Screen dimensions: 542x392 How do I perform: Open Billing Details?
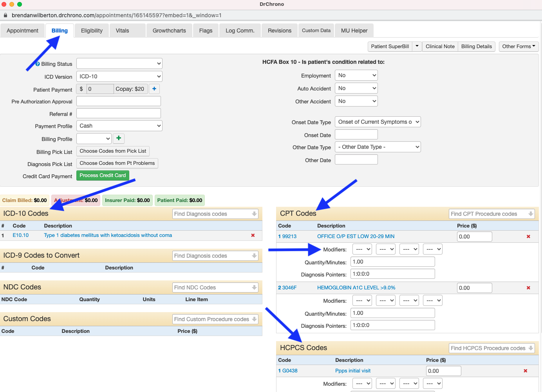coord(477,46)
